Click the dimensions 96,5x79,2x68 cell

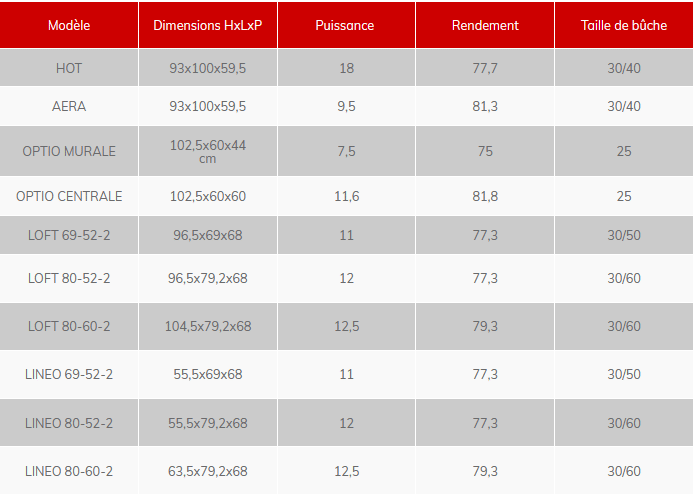tap(208, 278)
